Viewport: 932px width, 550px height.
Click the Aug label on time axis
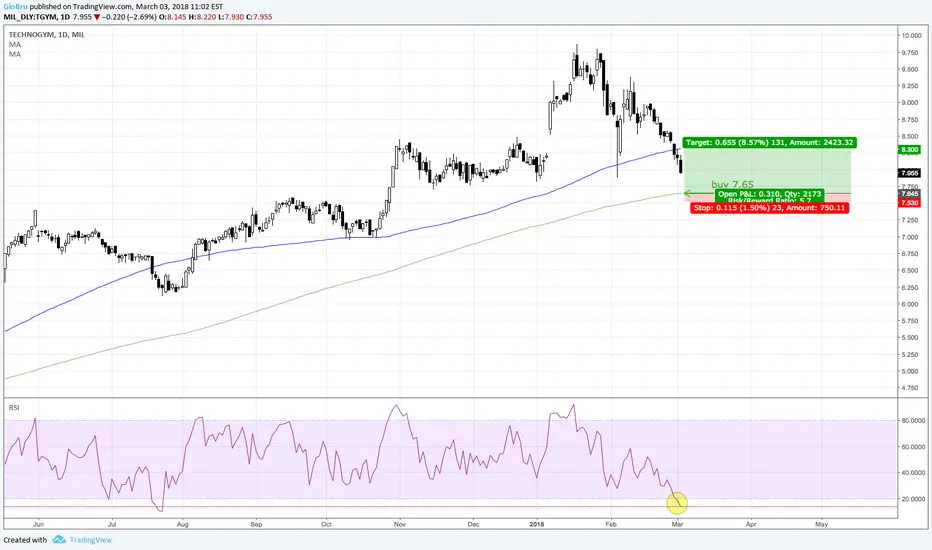(x=182, y=524)
